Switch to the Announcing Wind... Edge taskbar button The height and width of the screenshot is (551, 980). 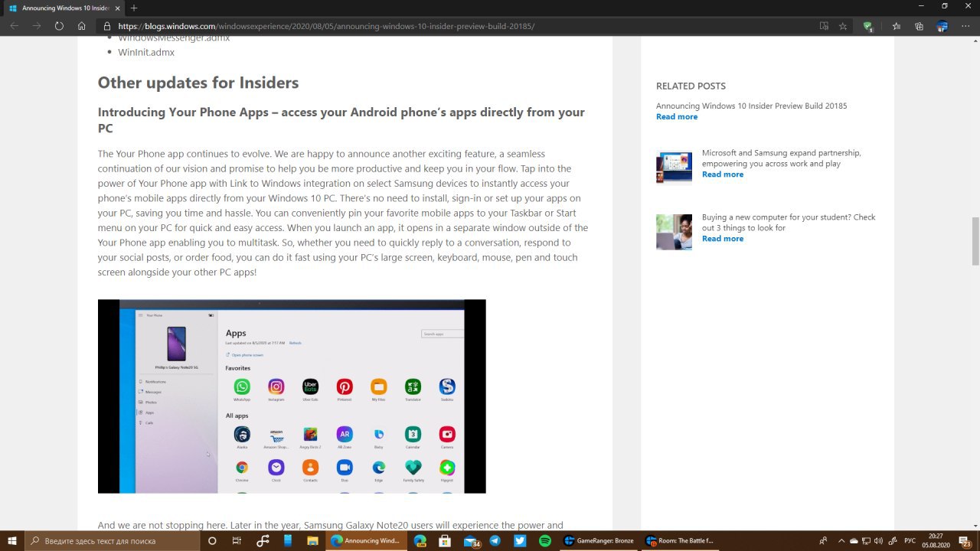[x=365, y=540]
